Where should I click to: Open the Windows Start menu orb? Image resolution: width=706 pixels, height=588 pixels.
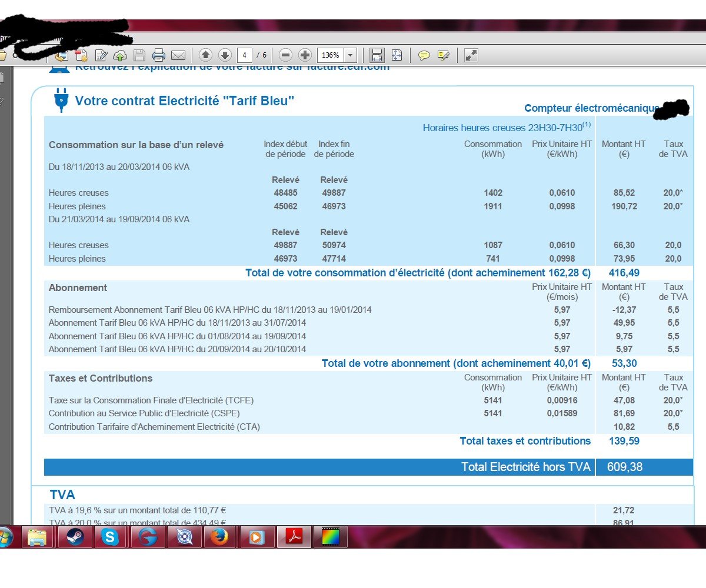click(6, 537)
